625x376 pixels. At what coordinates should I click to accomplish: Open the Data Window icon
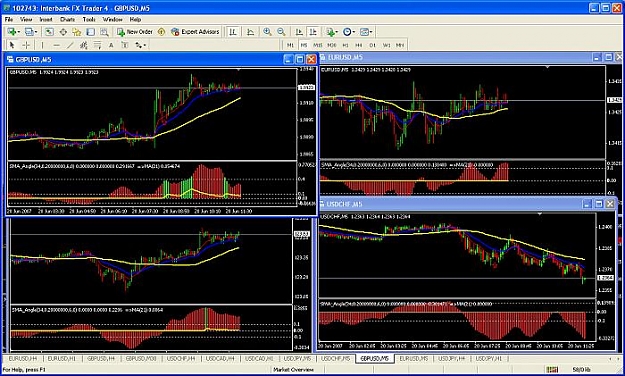pos(63,32)
